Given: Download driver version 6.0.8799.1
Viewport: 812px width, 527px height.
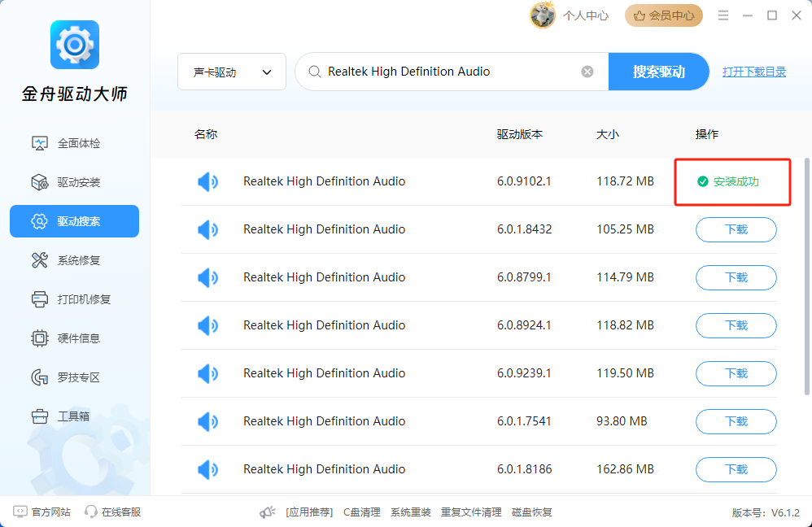Looking at the screenshot, I should (x=736, y=277).
